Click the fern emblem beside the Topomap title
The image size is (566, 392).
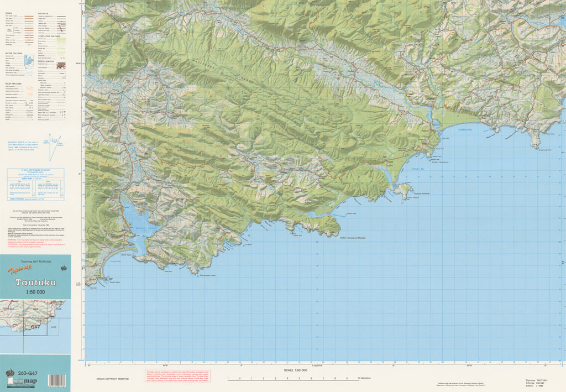[x=64, y=268]
